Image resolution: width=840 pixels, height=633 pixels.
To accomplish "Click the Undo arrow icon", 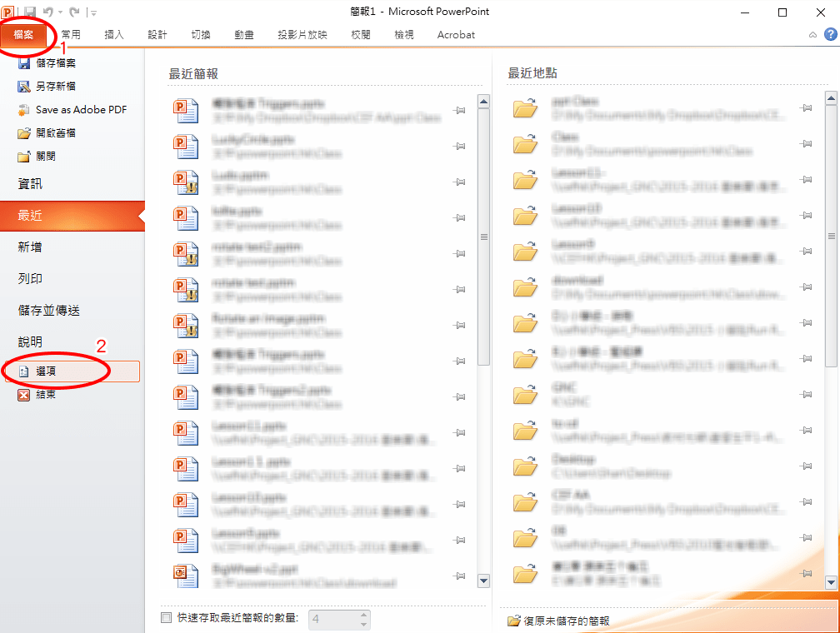I will [x=48, y=12].
